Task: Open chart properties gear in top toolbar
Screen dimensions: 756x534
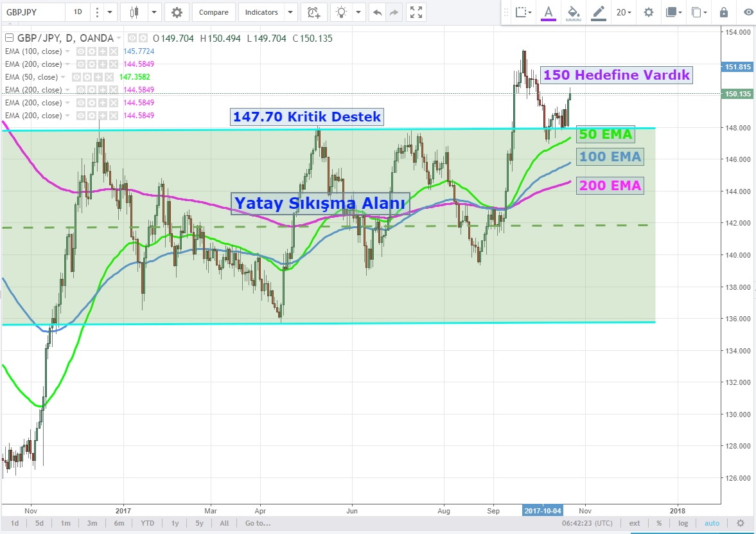Action: click(x=177, y=12)
